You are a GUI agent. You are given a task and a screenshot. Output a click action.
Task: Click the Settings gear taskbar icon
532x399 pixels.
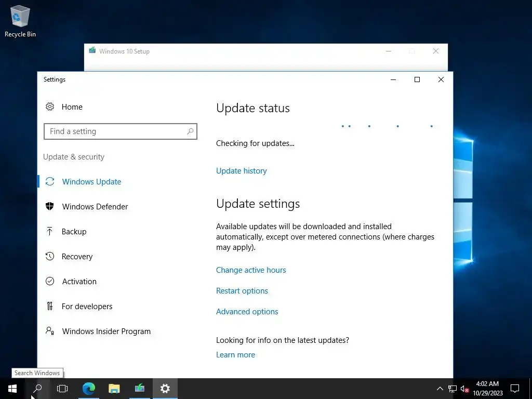point(165,389)
